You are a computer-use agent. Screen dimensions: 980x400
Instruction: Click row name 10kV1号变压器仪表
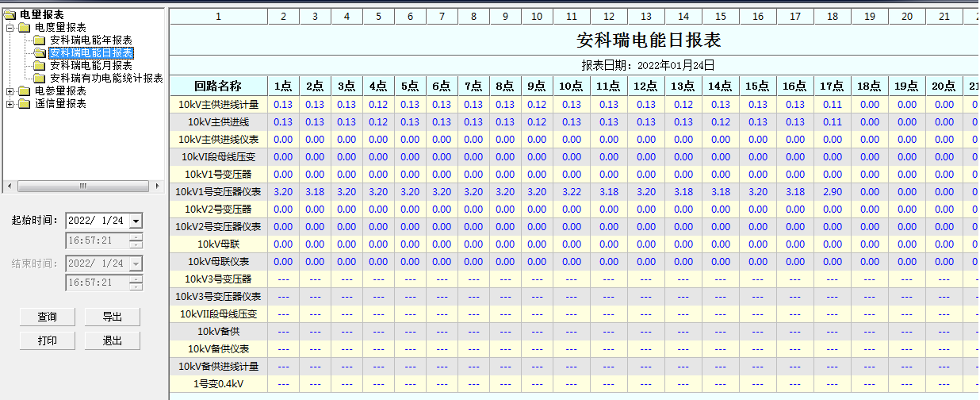219,191
